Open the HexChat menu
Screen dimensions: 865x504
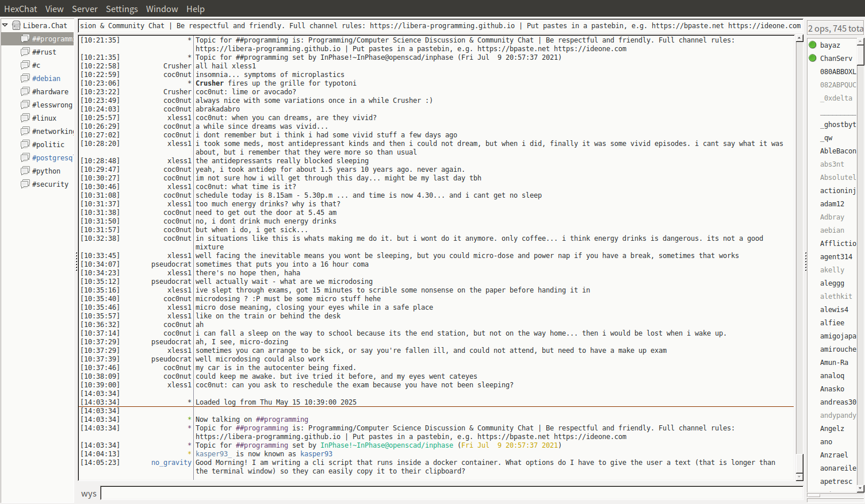tap(21, 9)
